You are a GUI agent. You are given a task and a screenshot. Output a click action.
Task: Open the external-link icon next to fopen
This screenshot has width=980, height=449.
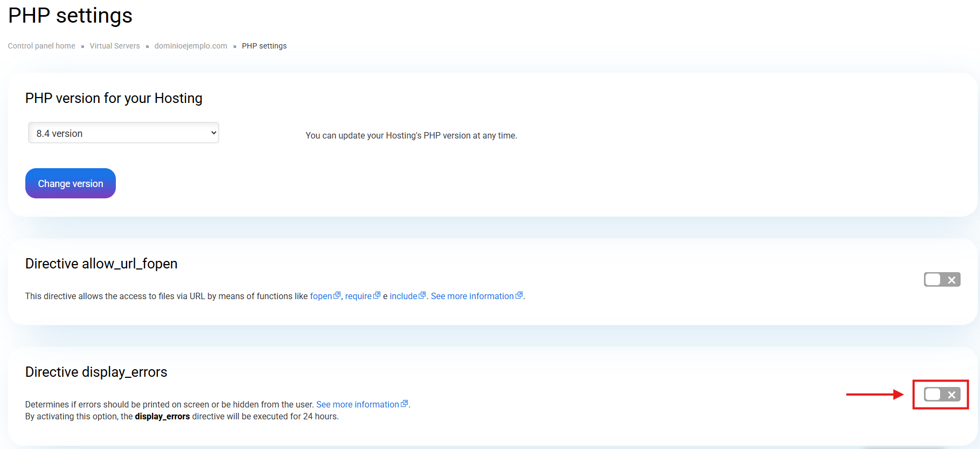pyautogui.click(x=337, y=295)
